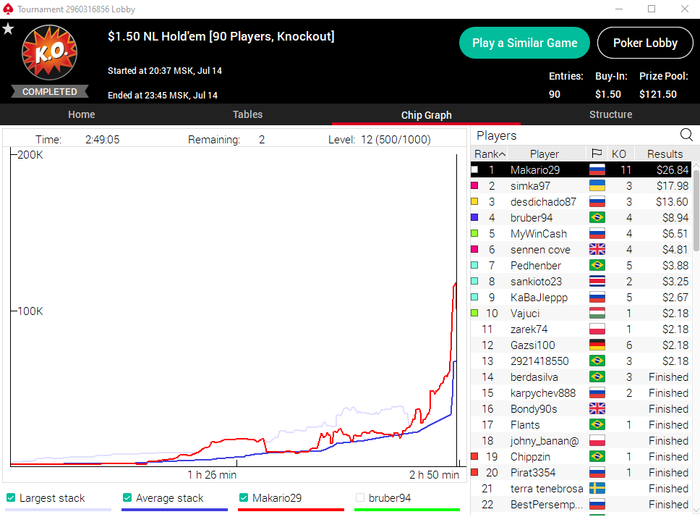Click the UK flag for sennen cove
The image size is (700, 517).
click(x=597, y=249)
